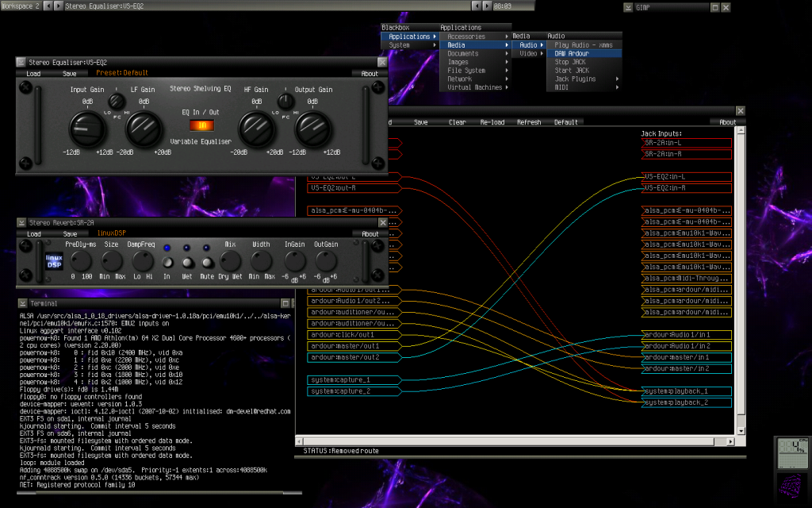Viewport: 812px width, 508px height.
Task: Click the reverb DampFreq knob
Action: click(x=143, y=260)
